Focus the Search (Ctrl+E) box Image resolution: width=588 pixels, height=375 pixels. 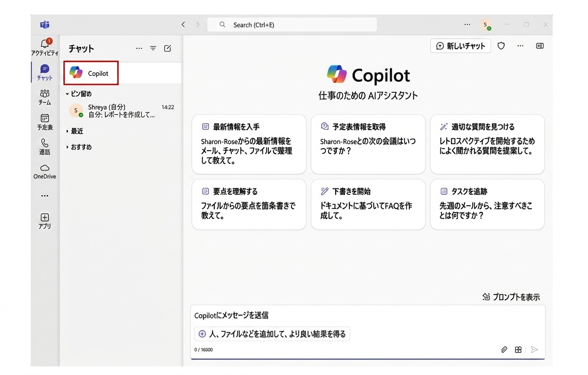click(x=292, y=25)
